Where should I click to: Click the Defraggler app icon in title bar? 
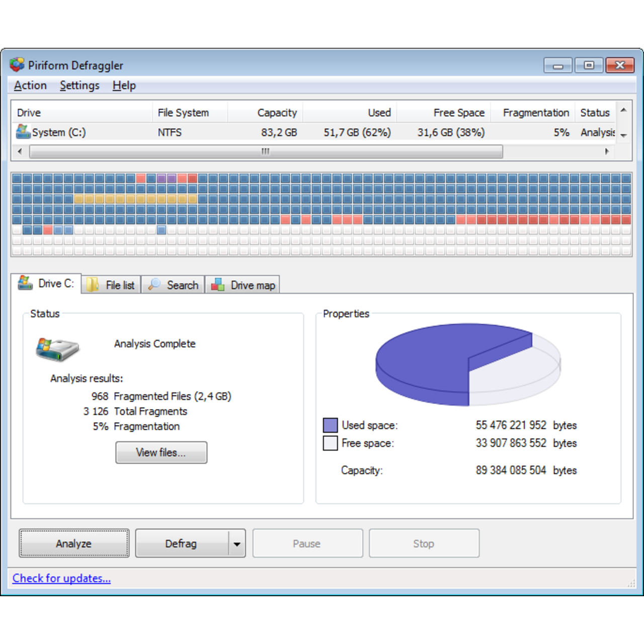pyautogui.click(x=17, y=65)
